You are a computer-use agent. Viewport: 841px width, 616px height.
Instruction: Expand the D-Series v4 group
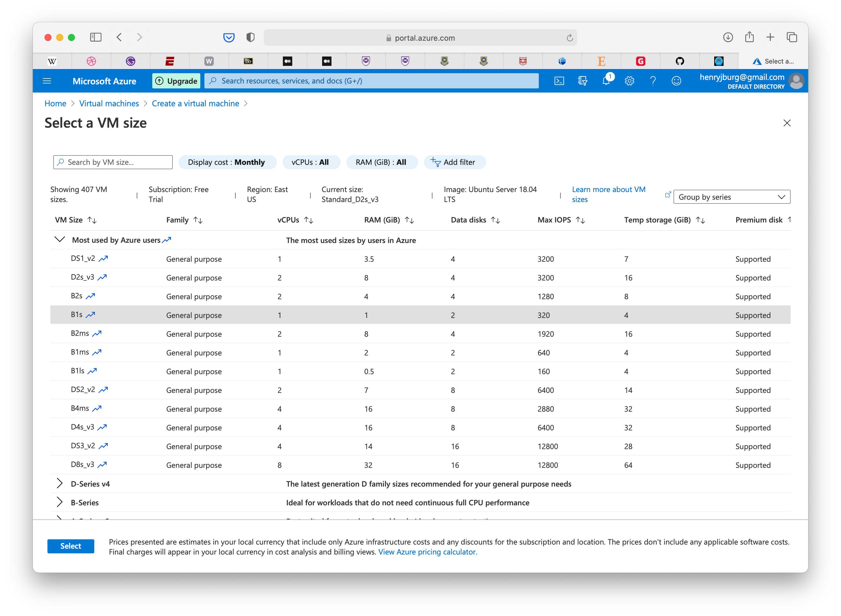point(59,484)
